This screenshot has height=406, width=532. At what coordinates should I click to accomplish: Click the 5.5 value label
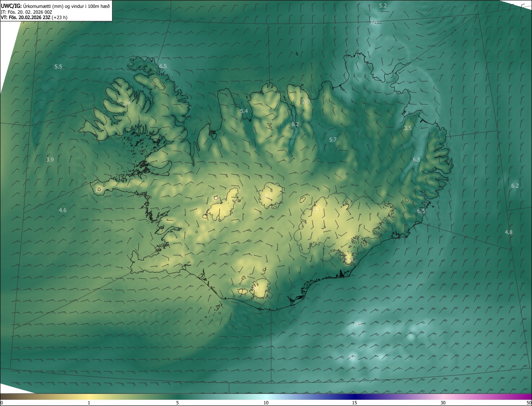58,67
